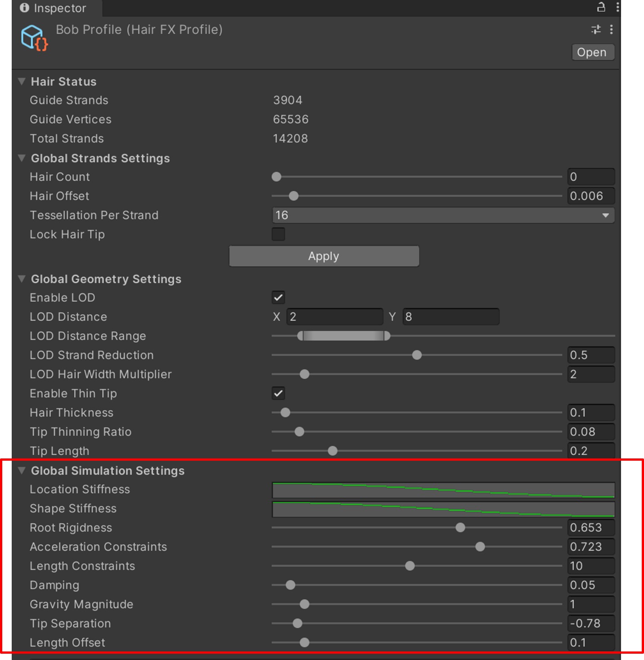This screenshot has width=644, height=660.
Task: Click the info icon on the Inspector tab
Action: click(x=25, y=8)
